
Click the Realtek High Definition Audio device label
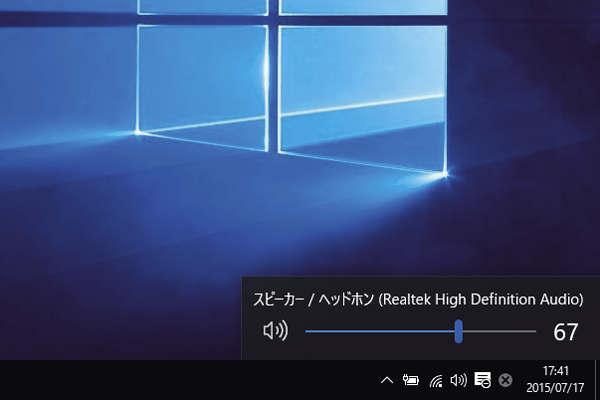click(418, 299)
